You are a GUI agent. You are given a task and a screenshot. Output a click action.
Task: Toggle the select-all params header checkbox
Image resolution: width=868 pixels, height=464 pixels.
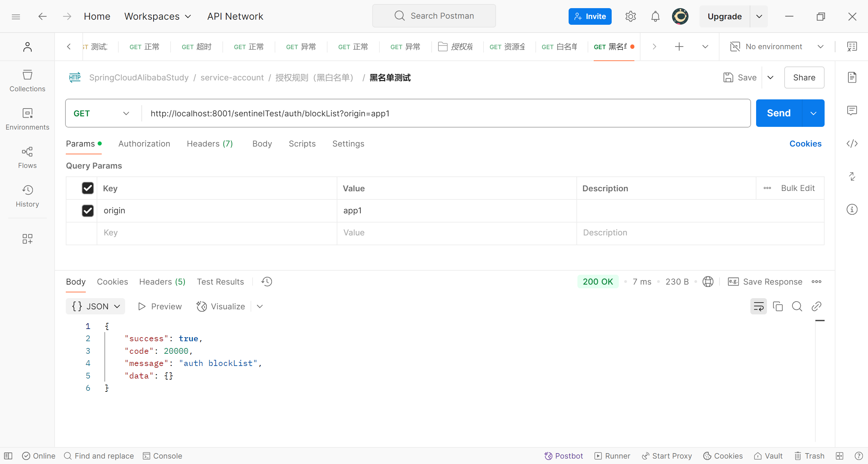click(x=88, y=188)
